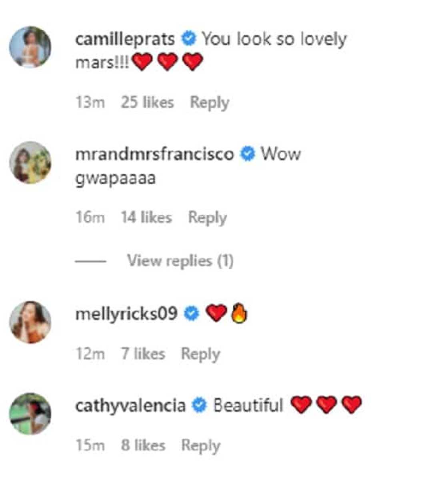The image size is (448, 495).
Task: Reply to mrandmrsfrancisco's Wow gwapaaaa comment
Action: tap(207, 218)
